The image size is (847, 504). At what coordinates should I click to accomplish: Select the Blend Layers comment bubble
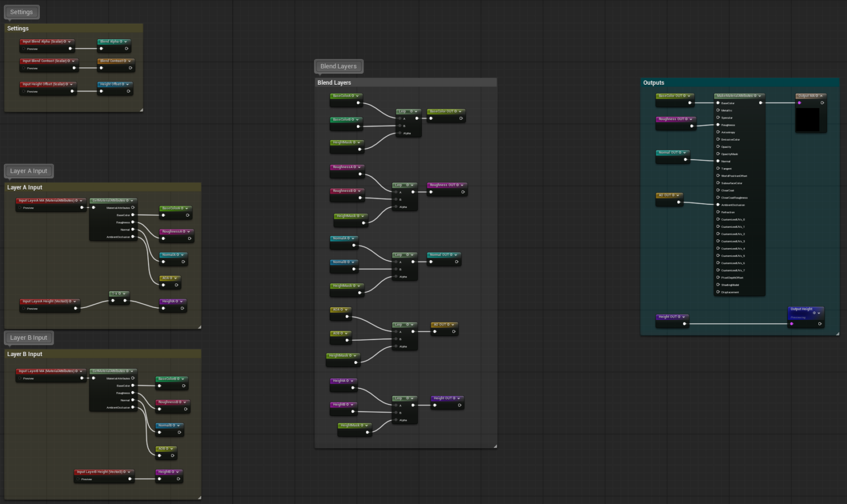click(x=339, y=66)
